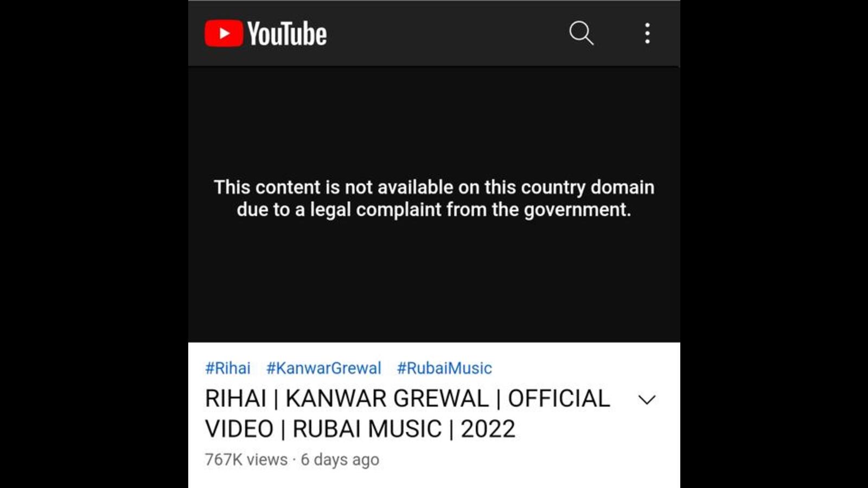Click the 'legal complaint from the government' line
868x488 pixels.
(434, 210)
